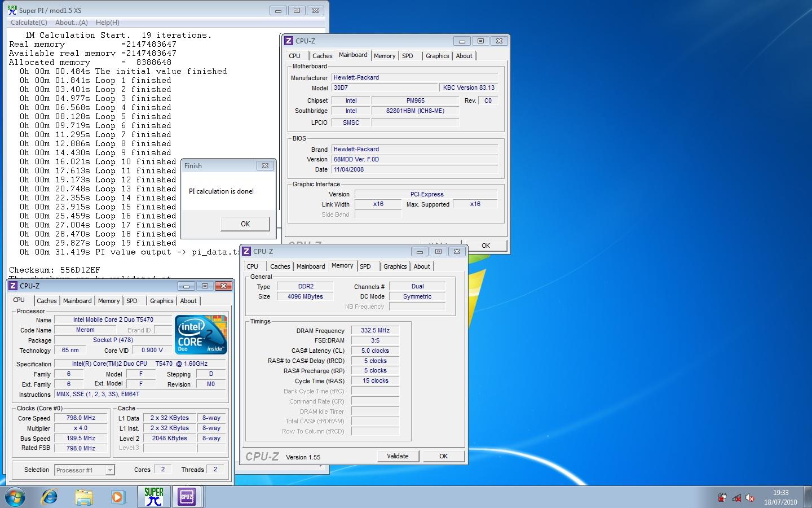Open the Windows Start menu orb
Viewport: 812px width, 508px height.
tap(15, 497)
